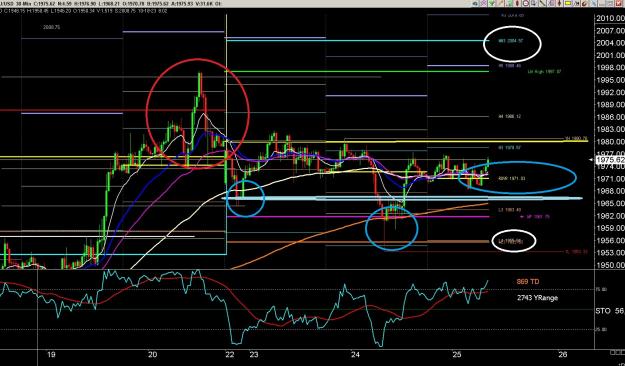Click date label 25 on time axis
This screenshot has height=366, width=625.
coord(457,354)
